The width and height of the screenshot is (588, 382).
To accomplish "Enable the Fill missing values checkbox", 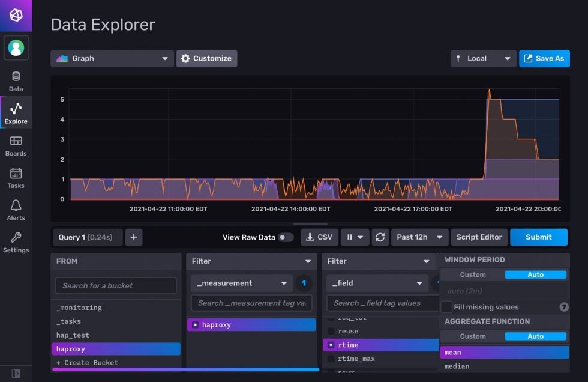I will pyautogui.click(x=446, y=307).
